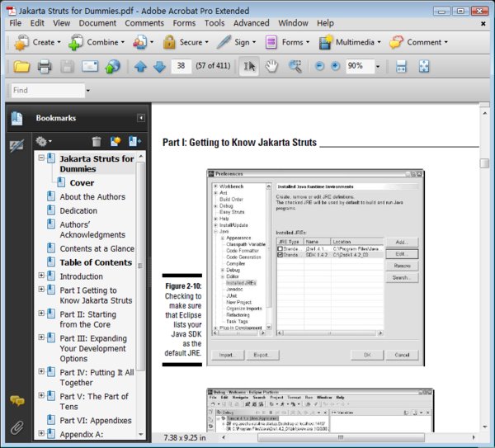Click the document horizontal scrollbar thumb
This screenshot has width=495, height=448.
(x=341, y=437)
